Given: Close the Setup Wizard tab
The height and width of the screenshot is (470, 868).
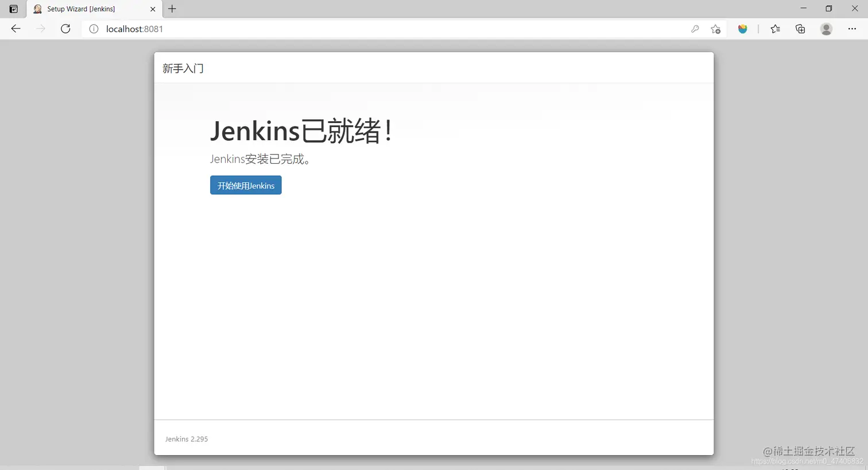Looking at the screenshot, I should coord(152,9).
